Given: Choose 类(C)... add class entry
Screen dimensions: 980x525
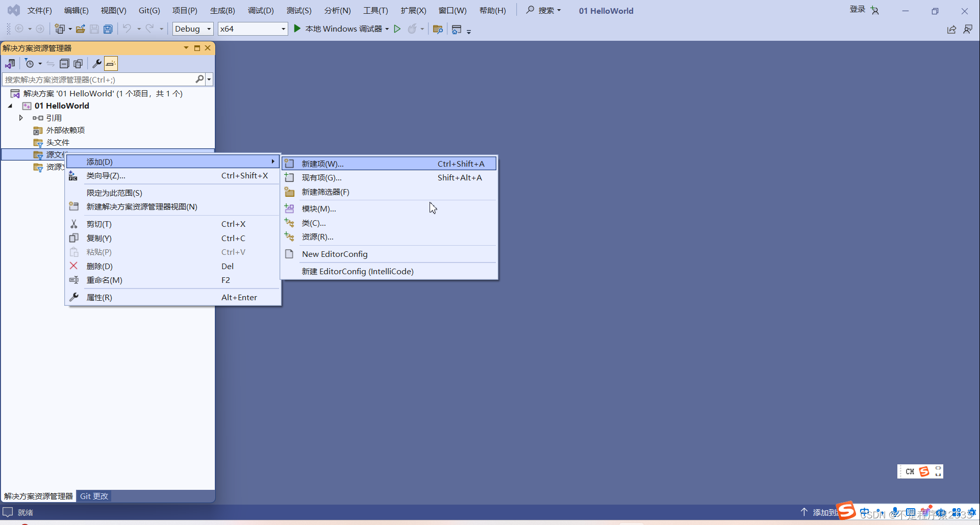Looking at the screenshot, I should click(389, 223).
